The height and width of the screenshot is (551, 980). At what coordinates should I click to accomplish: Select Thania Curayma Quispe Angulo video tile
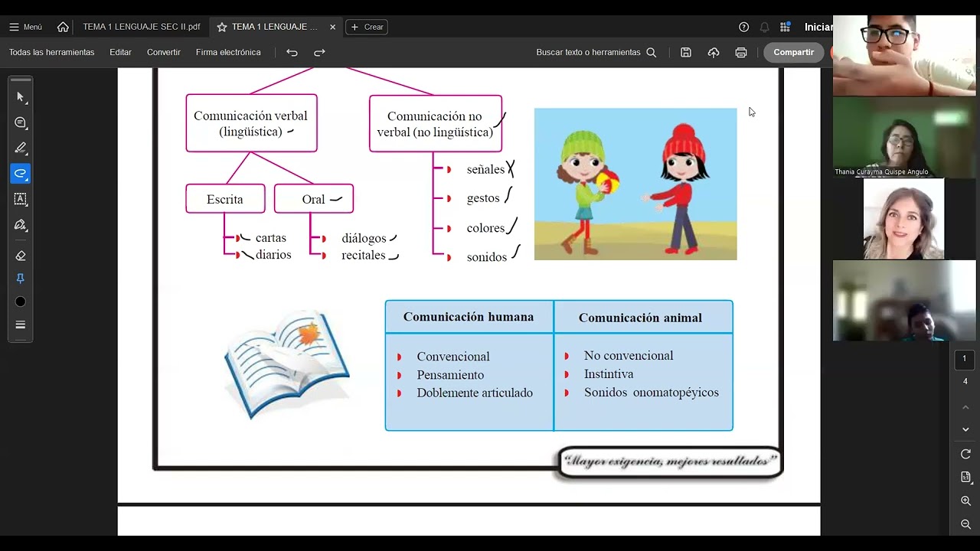[x=904, y=137]
